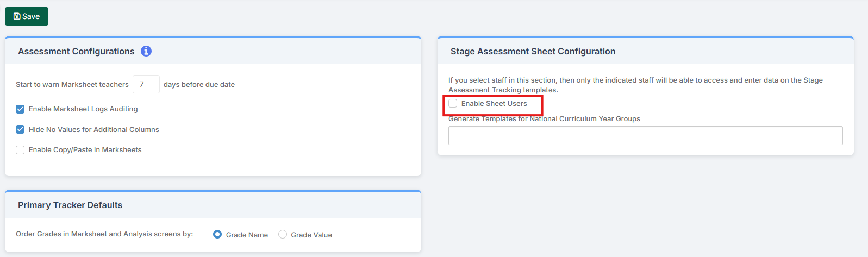Tick the Enable Sheet Users checkbox
Image resolution: width=868 pixels, height=257 pixels.
click(x=453, y=103)
